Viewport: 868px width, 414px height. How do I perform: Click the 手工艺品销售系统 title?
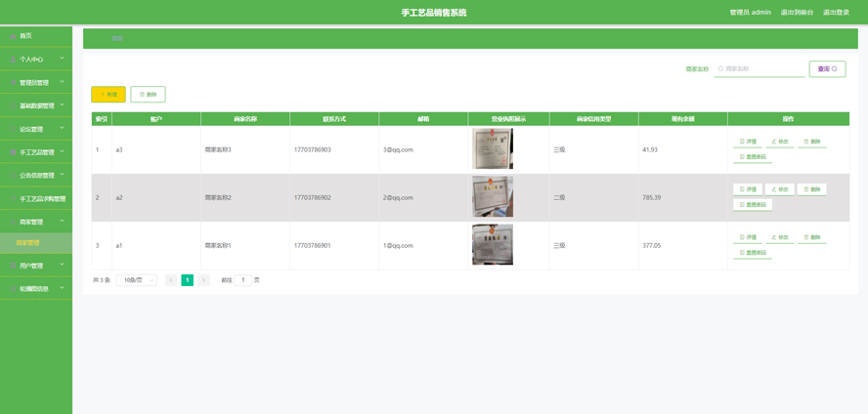434,12
